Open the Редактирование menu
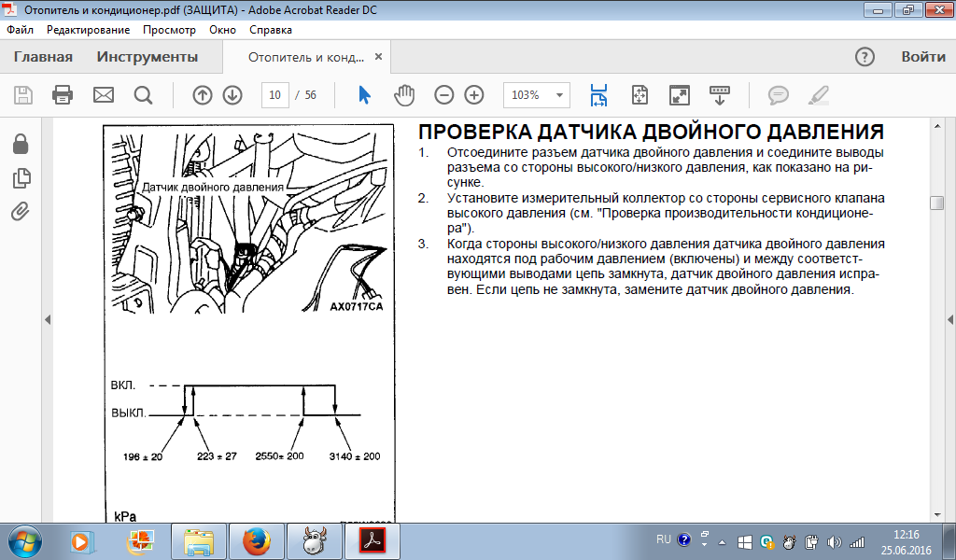 pos(89,29)
